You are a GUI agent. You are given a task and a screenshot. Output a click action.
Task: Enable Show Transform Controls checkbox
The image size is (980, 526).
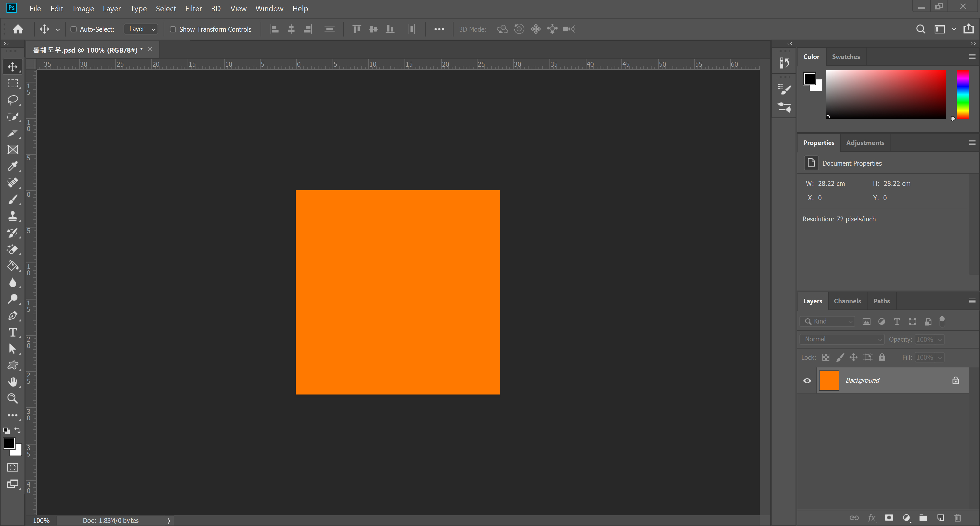pyautogui.click(x=173, y=29)
